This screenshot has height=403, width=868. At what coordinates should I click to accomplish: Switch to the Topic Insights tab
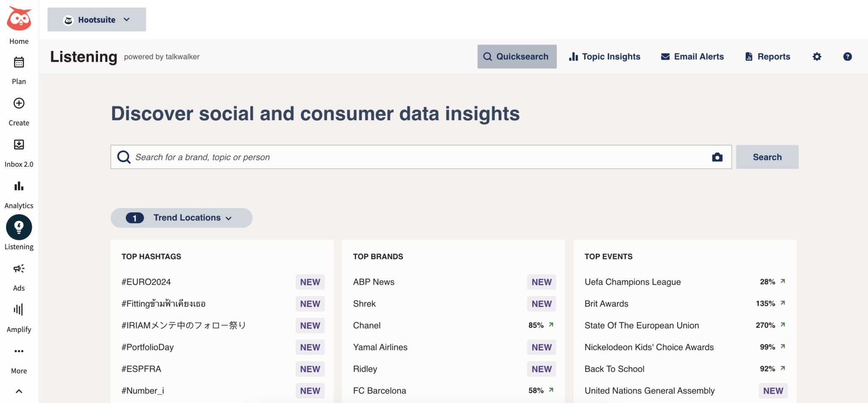(605, 56)
